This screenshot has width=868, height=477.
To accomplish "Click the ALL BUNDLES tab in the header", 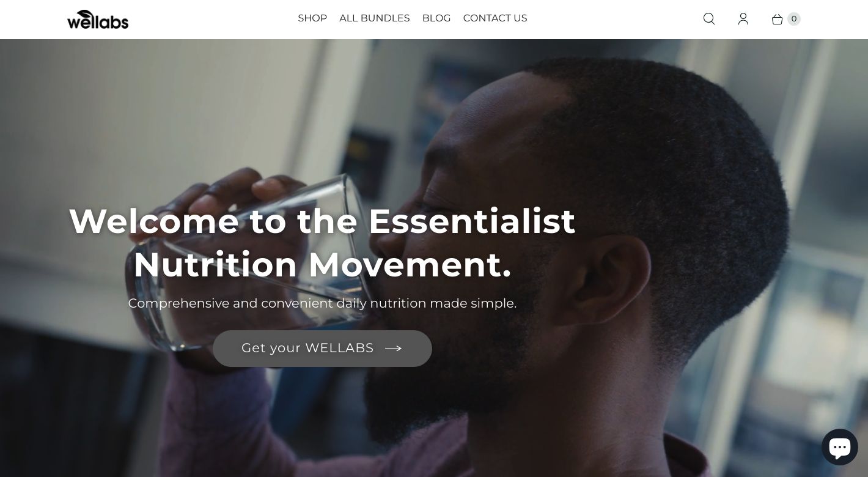I will [374, 18].
